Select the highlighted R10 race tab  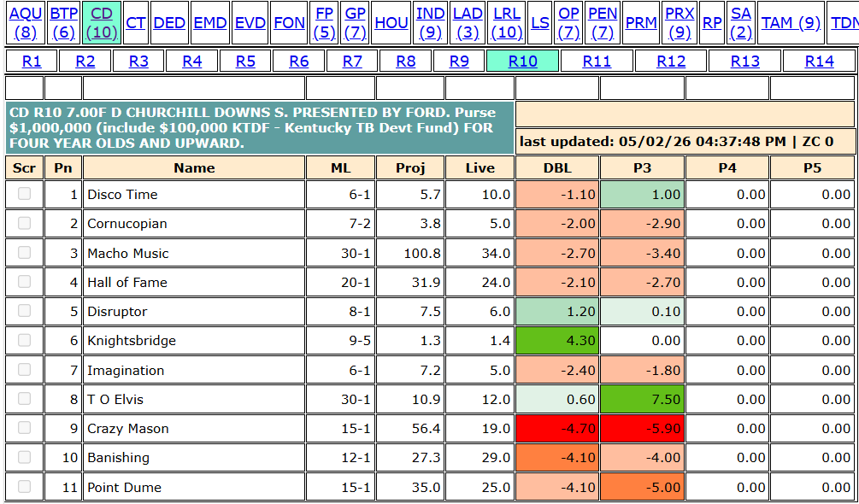pos(522,61)
